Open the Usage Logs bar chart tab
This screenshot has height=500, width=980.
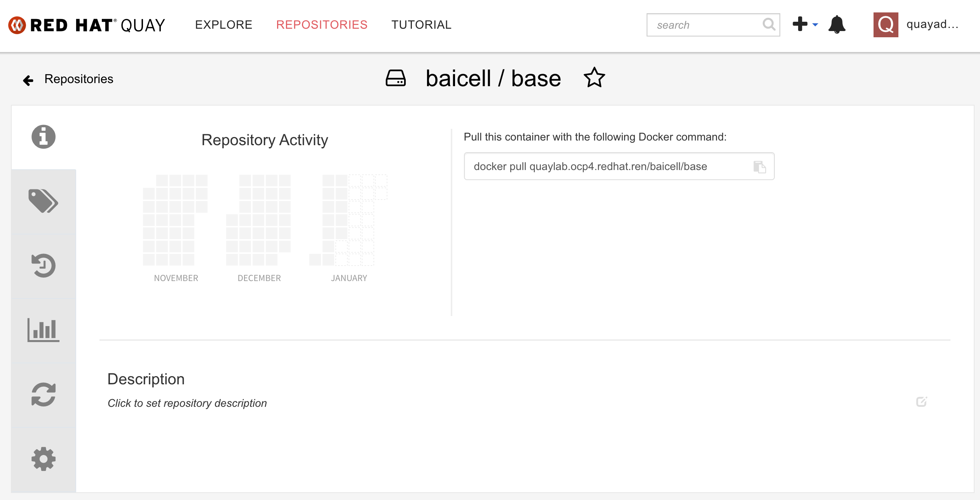(x=44, y=330)
